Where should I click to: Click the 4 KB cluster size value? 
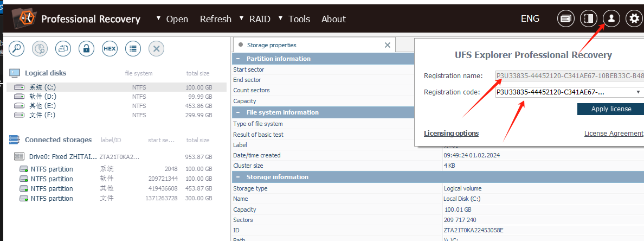coord(449,166)
